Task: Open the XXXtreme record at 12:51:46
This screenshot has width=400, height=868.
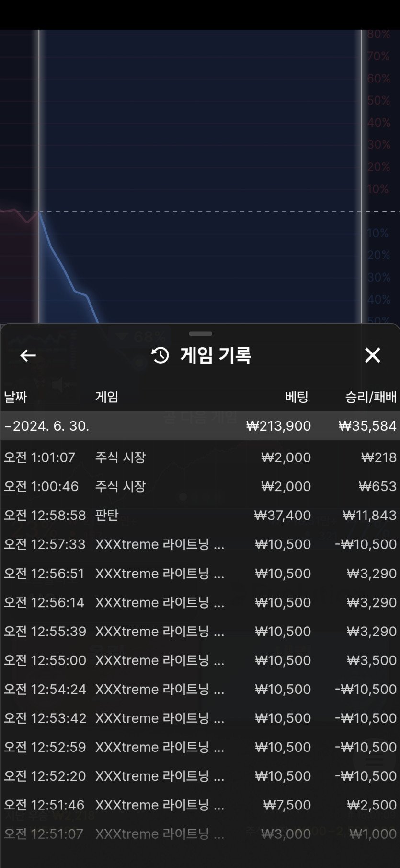Action: tap(200, 805)
